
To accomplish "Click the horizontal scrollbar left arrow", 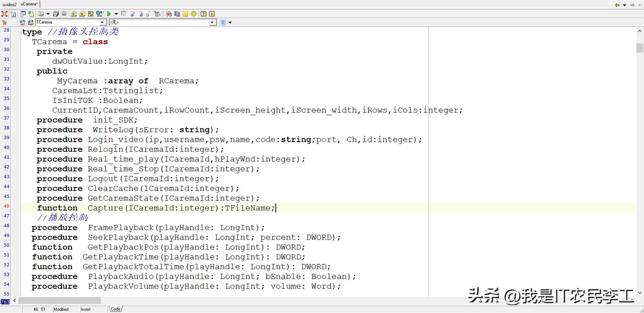I will point(15,300).
